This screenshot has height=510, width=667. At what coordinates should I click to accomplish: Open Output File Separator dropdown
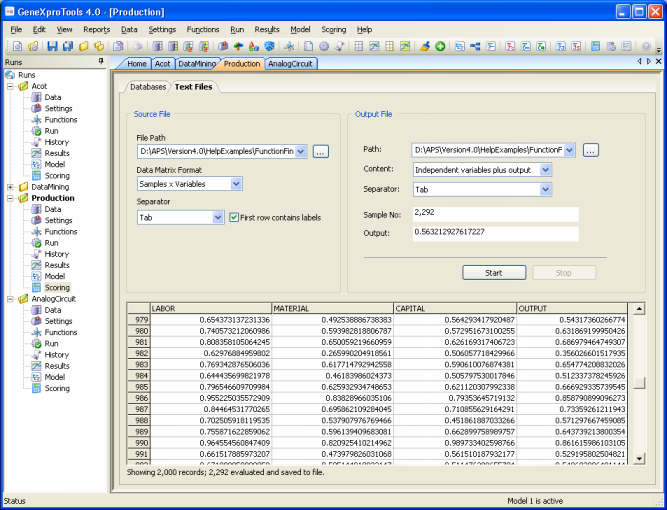[x=545, y=190]
